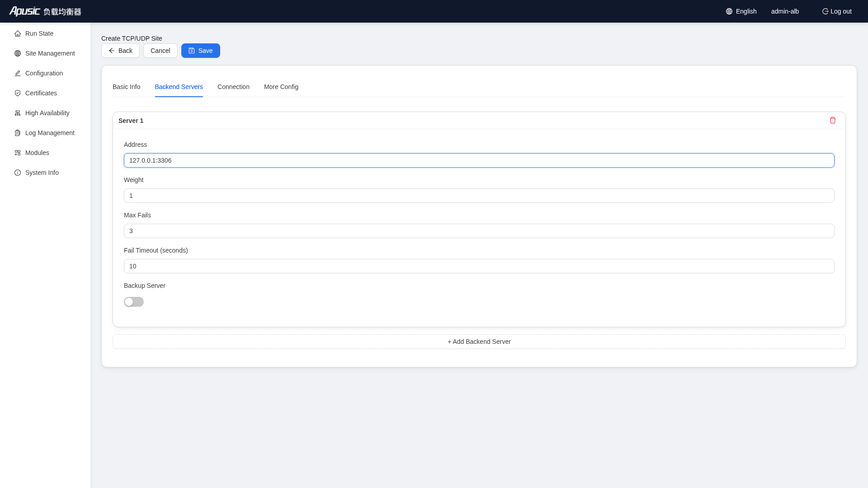Viewport: 868px width, 488px height.
Task: Open Site Management in the sidebar
Action: click(x=45, y=53)
